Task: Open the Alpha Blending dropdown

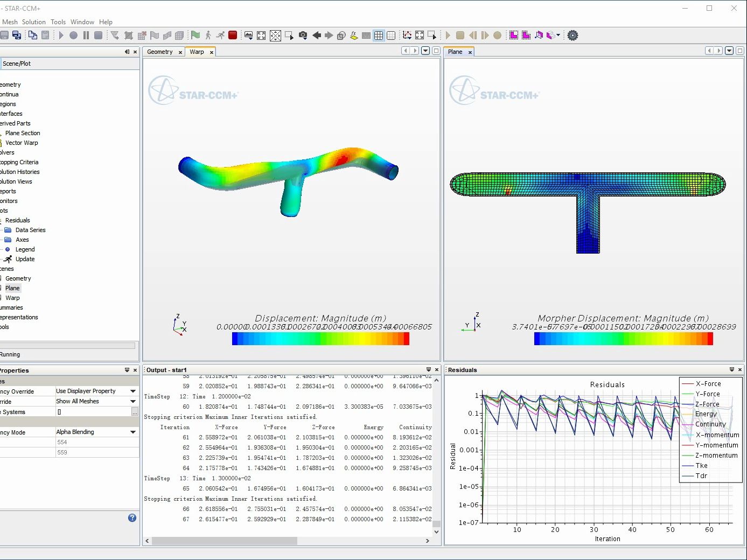Action: [133, 432]
